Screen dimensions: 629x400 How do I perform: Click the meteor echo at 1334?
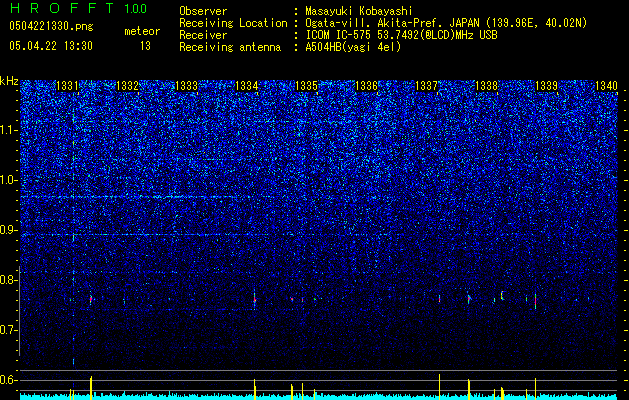[255, 299]
